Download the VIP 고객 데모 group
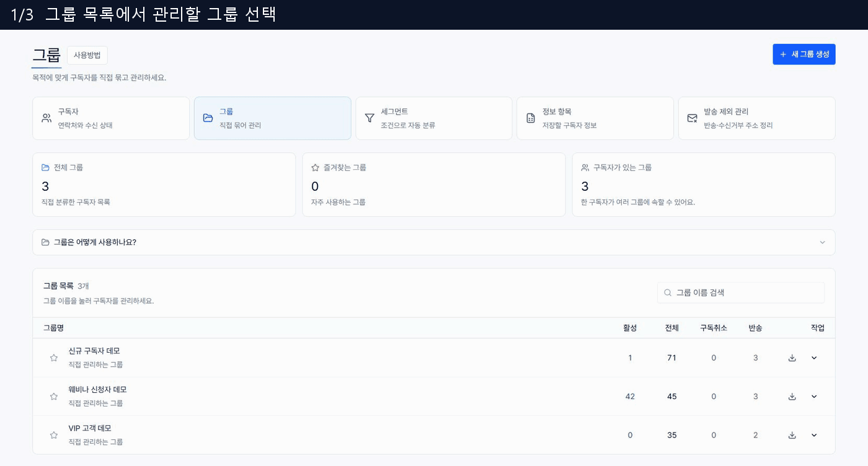The image size is (868, 466). click(x=792, y=435)
